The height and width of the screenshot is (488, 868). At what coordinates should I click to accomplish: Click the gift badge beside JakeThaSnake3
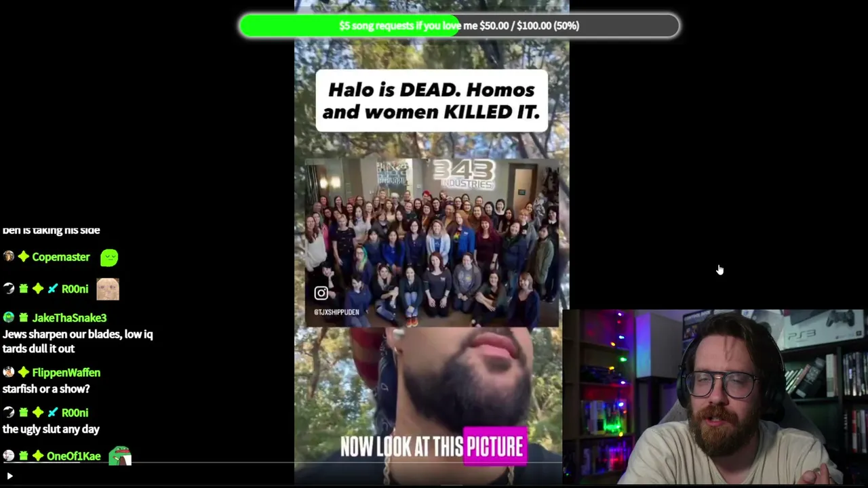[24, 317]
